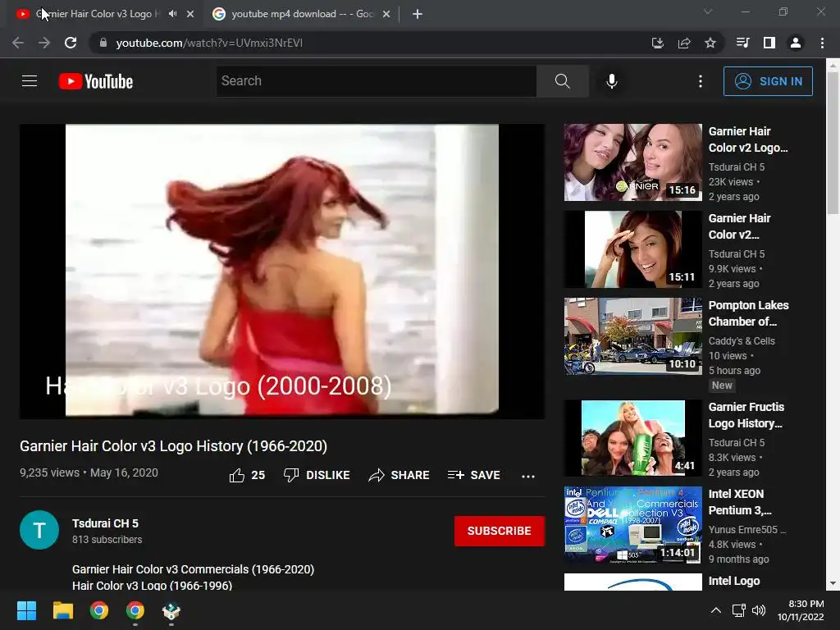
Task: Go to YouTube home via logo
Action: coord(96,81)
